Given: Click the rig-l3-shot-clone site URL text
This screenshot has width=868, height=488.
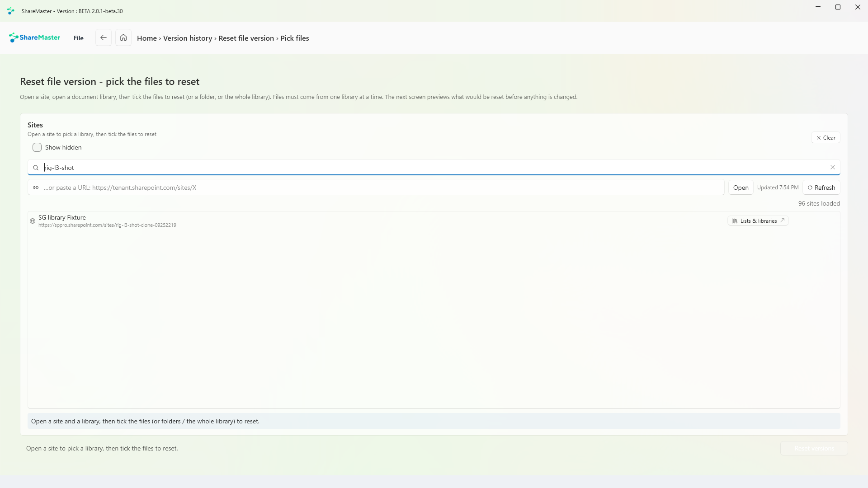Looking at the screenshot, I should pos(107,225).
